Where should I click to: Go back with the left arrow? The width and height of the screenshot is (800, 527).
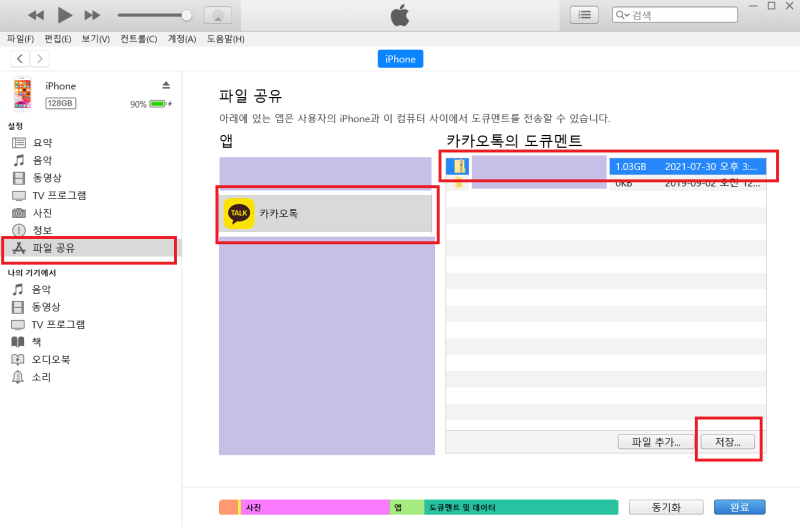[x=20, y=59]
